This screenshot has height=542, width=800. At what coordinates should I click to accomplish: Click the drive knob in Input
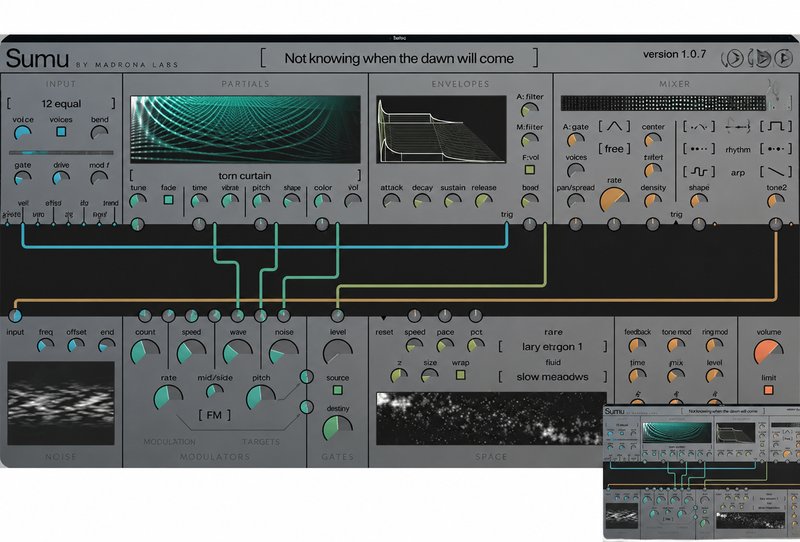(61, 178)
